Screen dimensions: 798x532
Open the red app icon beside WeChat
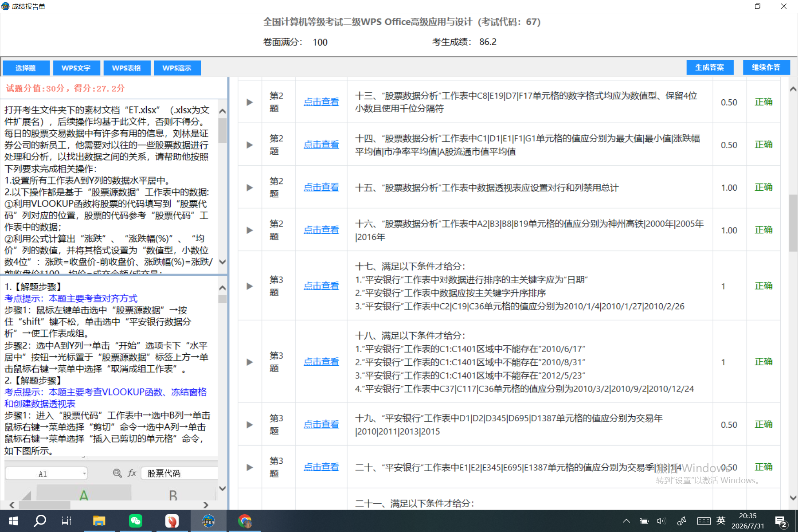tap(172, 521)
